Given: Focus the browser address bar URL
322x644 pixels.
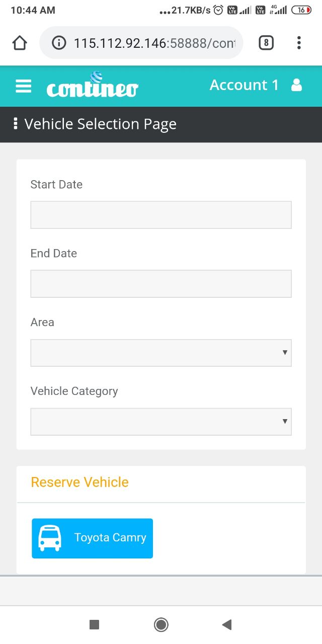Looking at the screenshot, I should 154,43.
